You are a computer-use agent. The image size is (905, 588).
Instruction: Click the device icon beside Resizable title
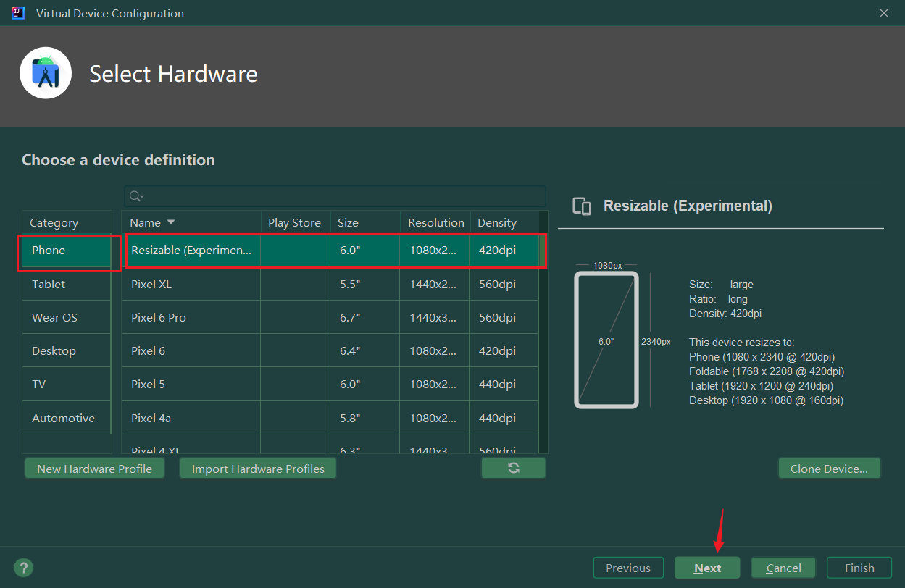(582, 206)
